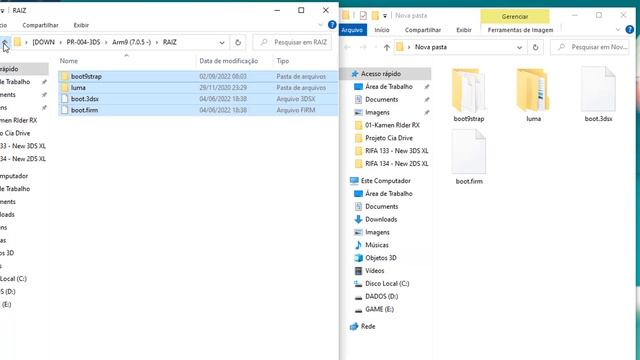Click properties checkmark icon in Nova pasta title bar
Image resolution: width=640 pixels, height=360 pixels.
click(x=363, y=16)
